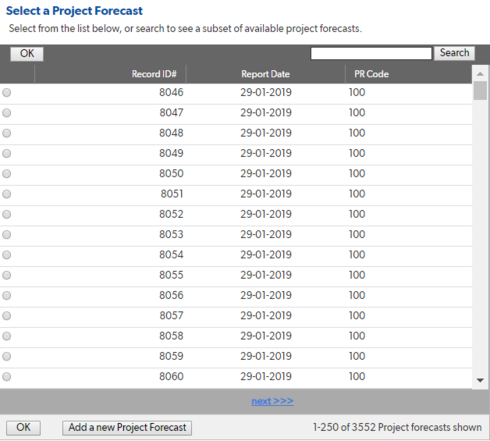Click the scrollbar down arrow
490x441 pixels.
tap(480, 380)
